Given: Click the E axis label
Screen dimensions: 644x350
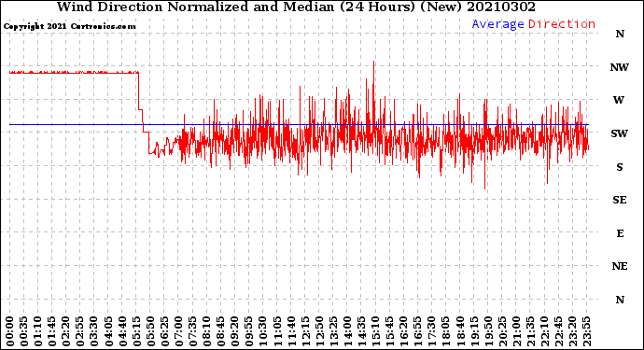Looking at the screenshot, I should click(x=620, y=233).
